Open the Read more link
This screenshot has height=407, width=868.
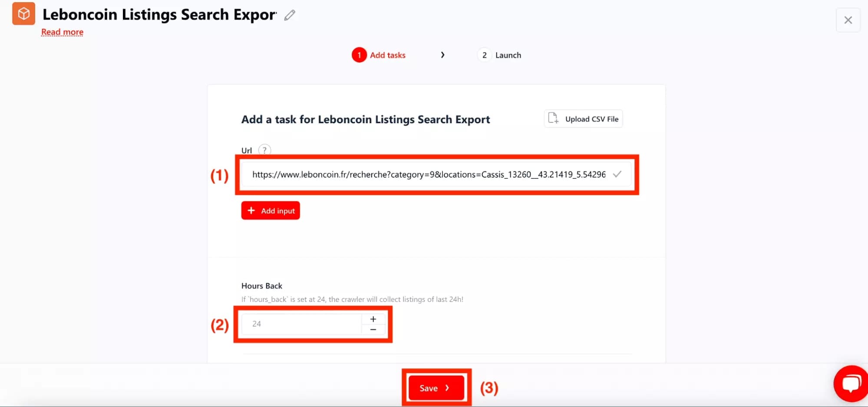(62, 32)
